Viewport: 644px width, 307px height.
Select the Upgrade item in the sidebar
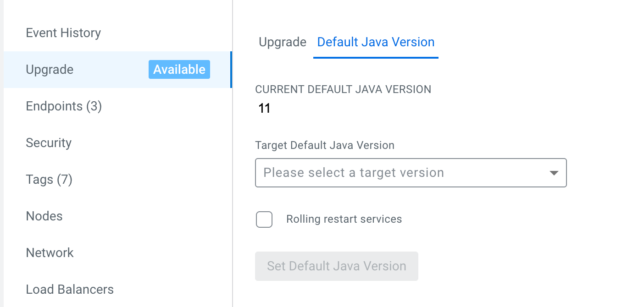click(x=50, y=70)
